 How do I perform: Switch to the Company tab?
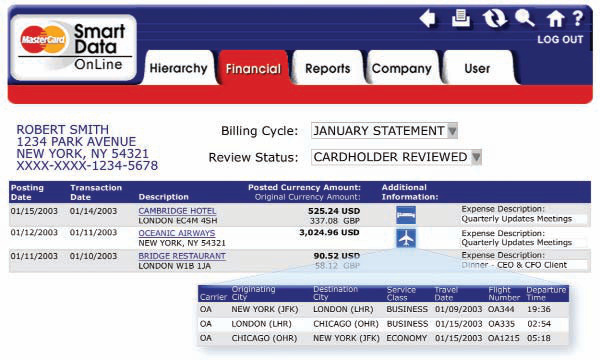402,68
